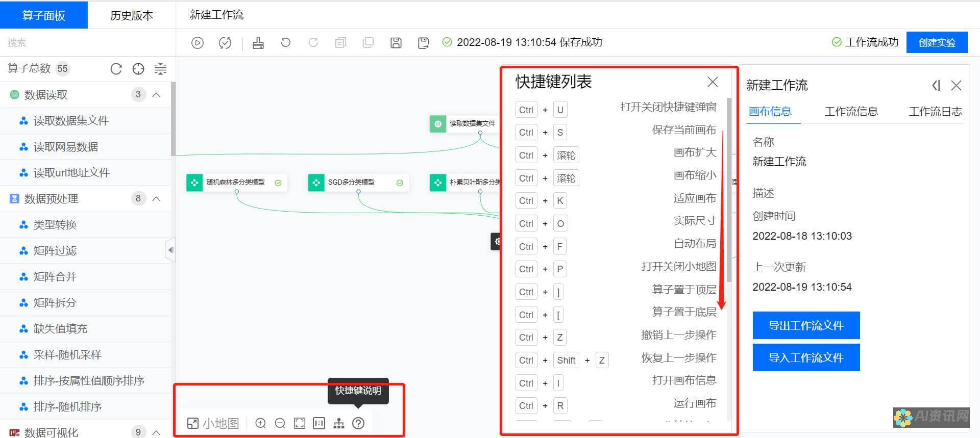
Task: Toggle the 小地图 minimap button
Action: pos(213,423)
